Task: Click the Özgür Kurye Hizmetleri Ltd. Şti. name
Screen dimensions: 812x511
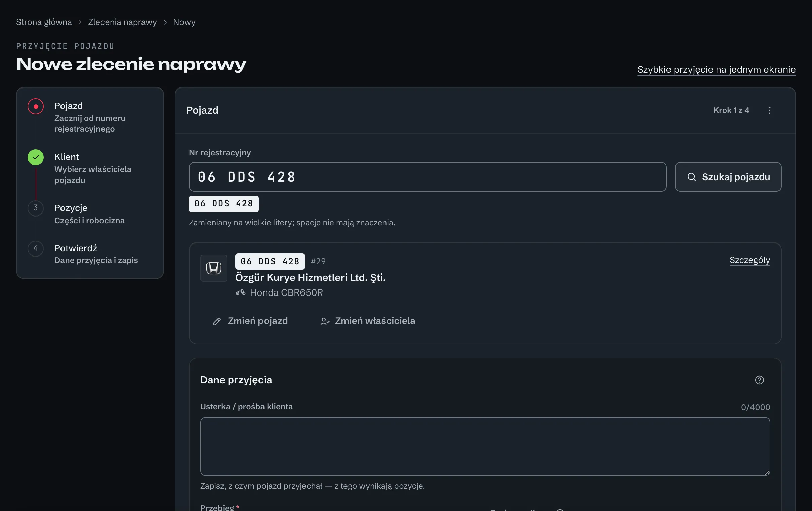Action: pos(310,278)
